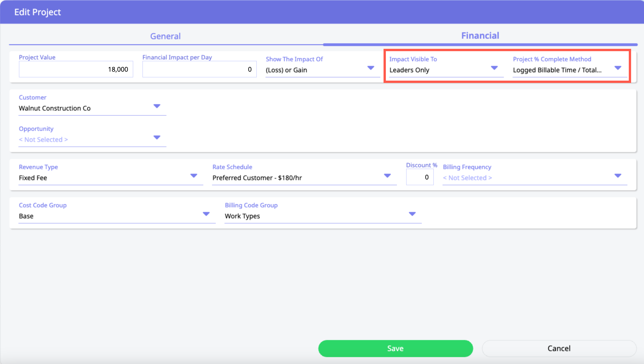Expand the Billing Frequency dropdown arrow
Image resolution: width=644 pixels, height=364 pixels.
click(617, 176)
